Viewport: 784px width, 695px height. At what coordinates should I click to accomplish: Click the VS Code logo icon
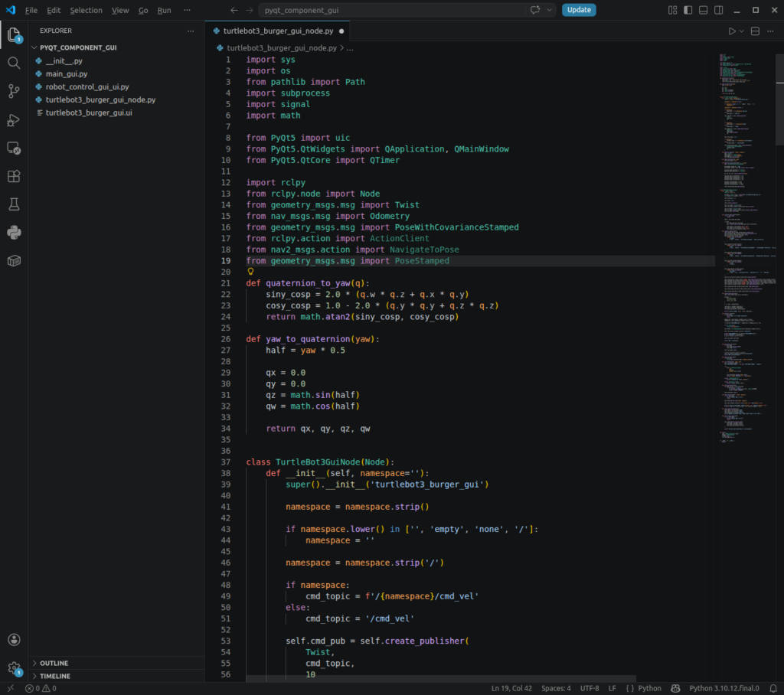tap(11, 10)
